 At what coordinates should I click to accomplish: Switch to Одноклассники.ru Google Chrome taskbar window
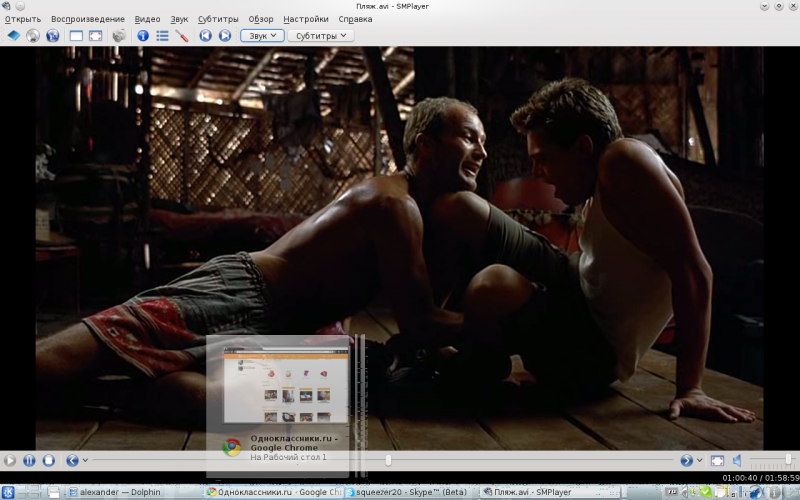pyautogui.click(x=273, y=492)
